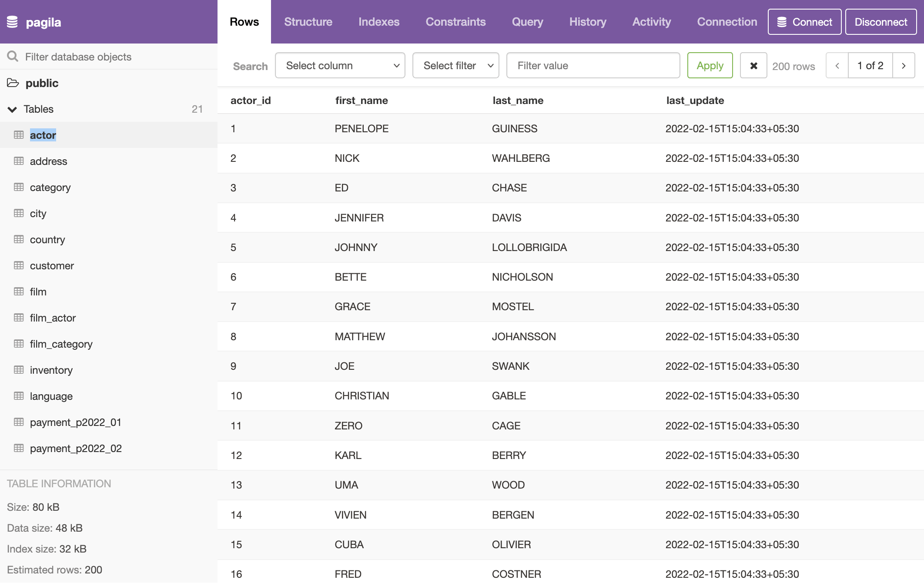Viewport: 924px width, 583px height.
Task: Click the Connect button
Action: [x=804, y=22]
